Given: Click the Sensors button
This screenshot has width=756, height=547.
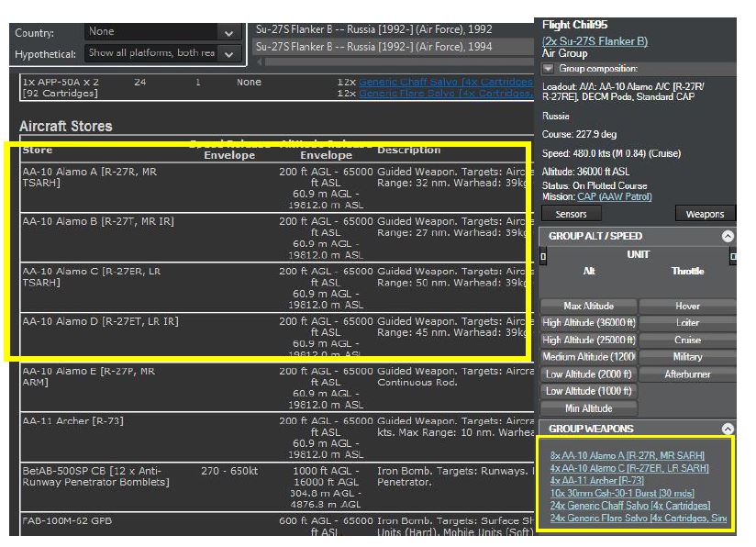Looking at the screenshot, I should click(572, 214).
